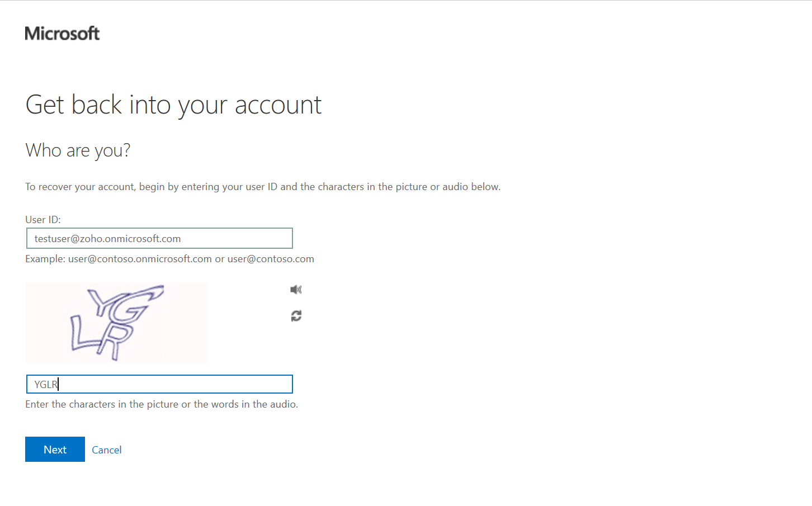Click the CAPTCHA picture showing YGLR
The width and height of the screenshot is (812, 506).
(x=116, y=323)
